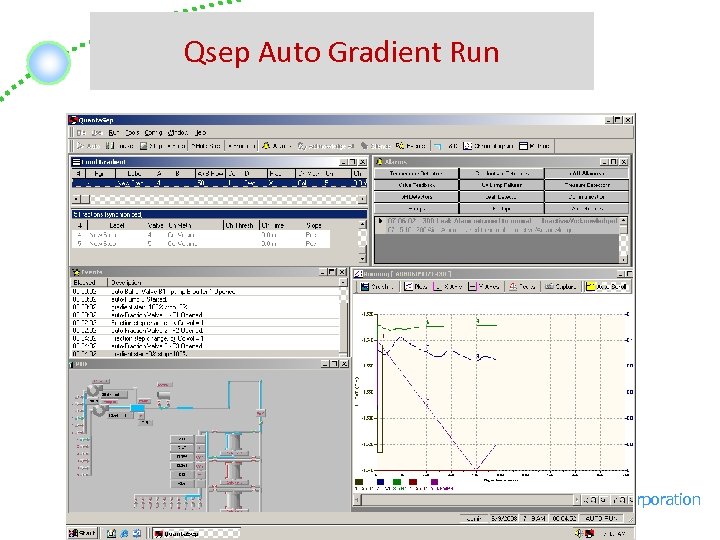Open Alarms from the main toolbar bell icon

point(277,146)
